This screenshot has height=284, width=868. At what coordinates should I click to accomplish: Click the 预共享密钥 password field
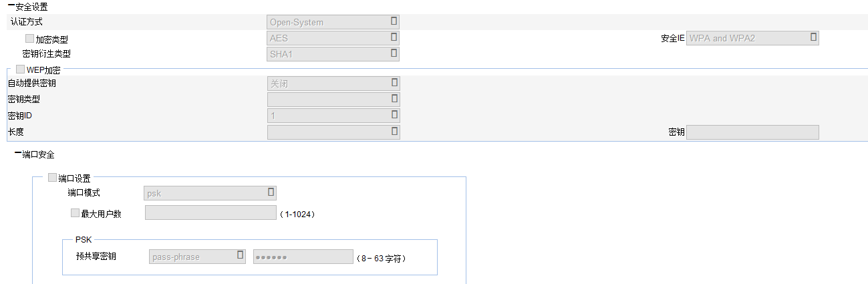303,257
